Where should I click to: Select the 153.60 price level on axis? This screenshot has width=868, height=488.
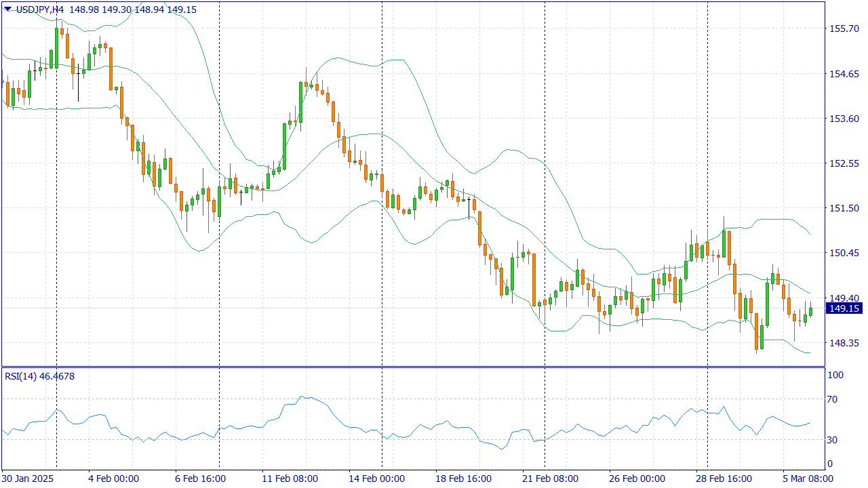pos(844,119)
